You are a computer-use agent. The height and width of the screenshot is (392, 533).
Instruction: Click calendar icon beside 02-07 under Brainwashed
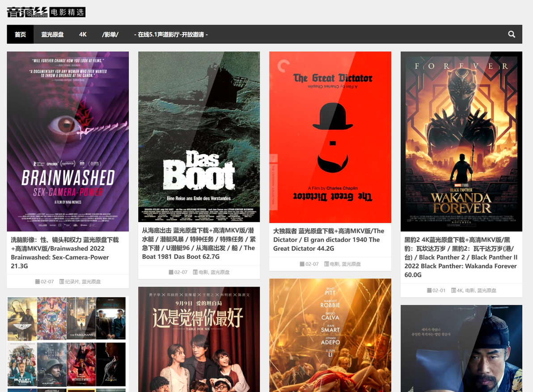click(38, 282)
